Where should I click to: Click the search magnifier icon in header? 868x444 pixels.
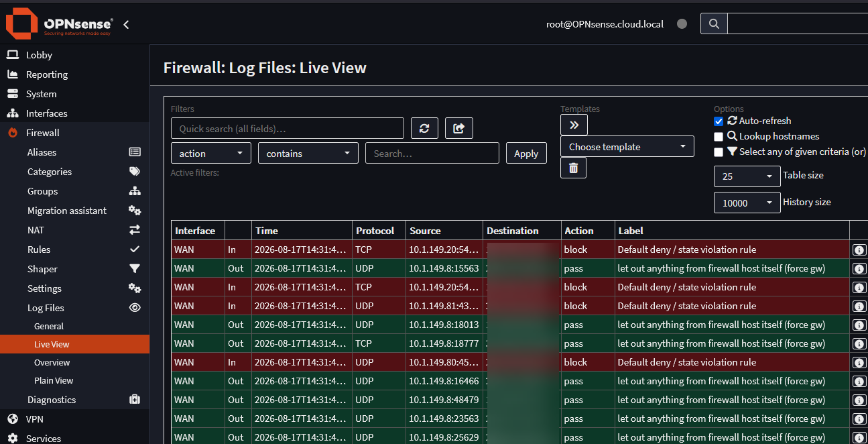click(714, 23)
